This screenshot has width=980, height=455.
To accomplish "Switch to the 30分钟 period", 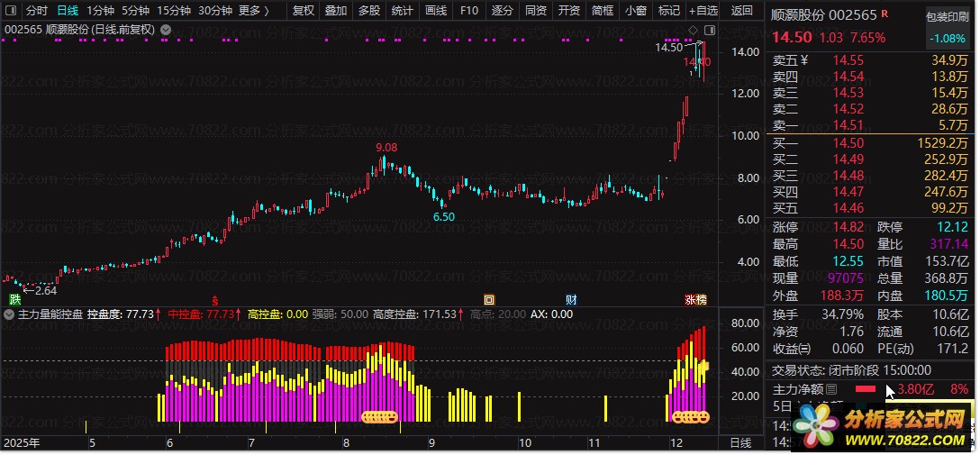I will coord(215,11).
